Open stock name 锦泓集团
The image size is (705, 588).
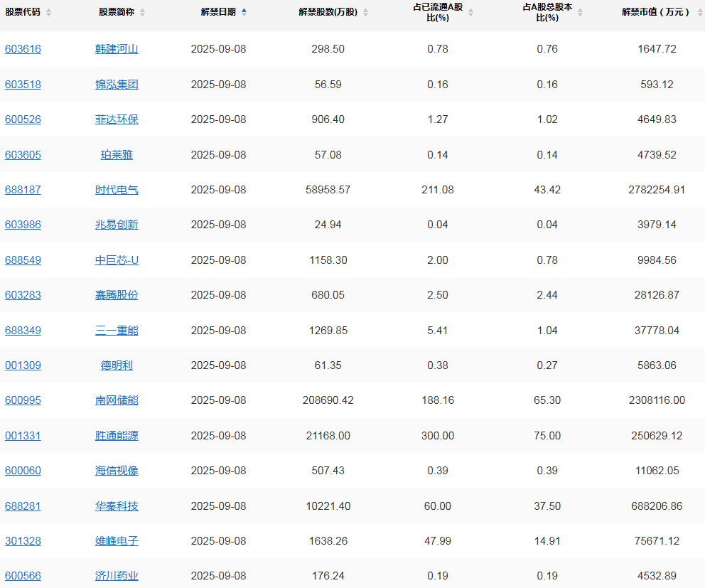[x=117, y=85]
